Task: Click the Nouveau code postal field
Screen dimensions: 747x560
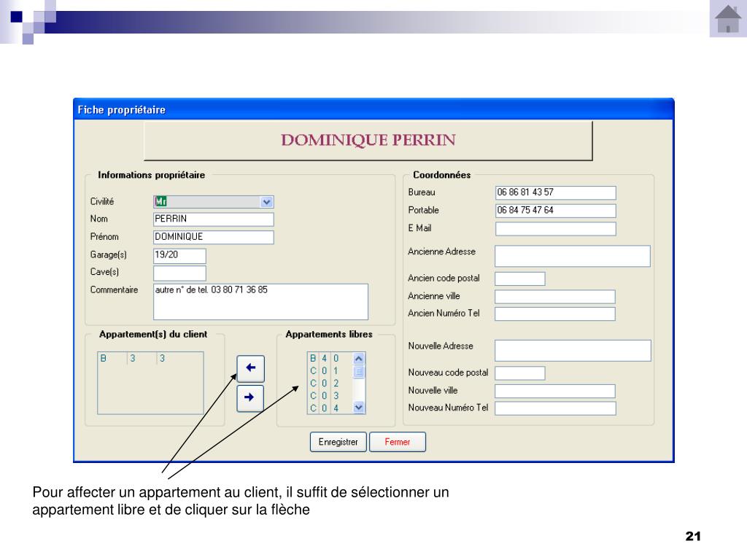Action: [519, 373]
